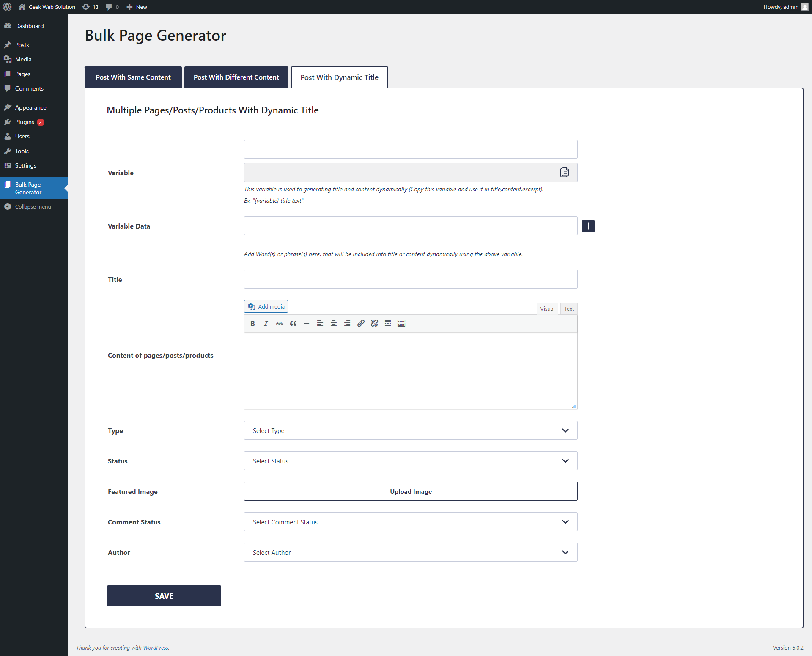The width and height of the screenshot is (812, 656).
Task: Click the Add media button
Action: [266, 306]
